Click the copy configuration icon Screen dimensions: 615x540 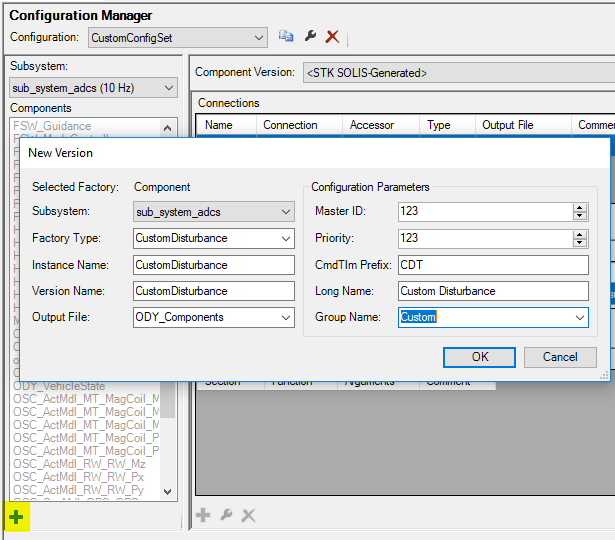(x=286, y=37)
